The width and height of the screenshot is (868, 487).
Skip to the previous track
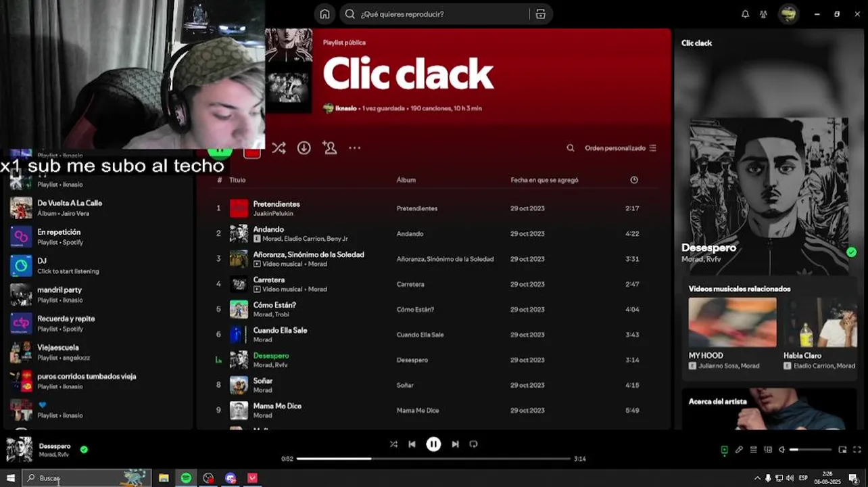(x=412, y=444)
